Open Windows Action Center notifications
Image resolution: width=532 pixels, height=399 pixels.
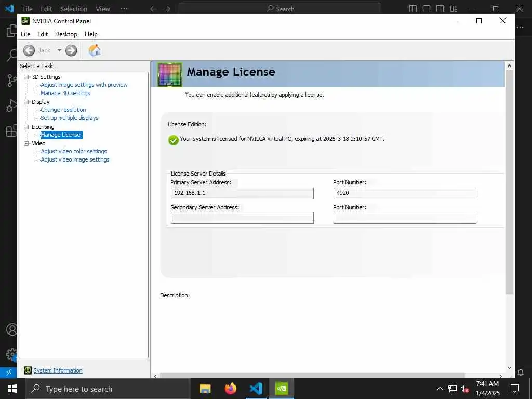pos(515,389)
